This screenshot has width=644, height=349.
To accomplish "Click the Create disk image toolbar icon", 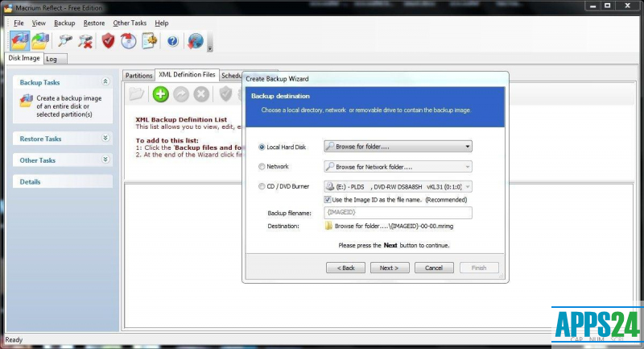I will click(20, 41).
